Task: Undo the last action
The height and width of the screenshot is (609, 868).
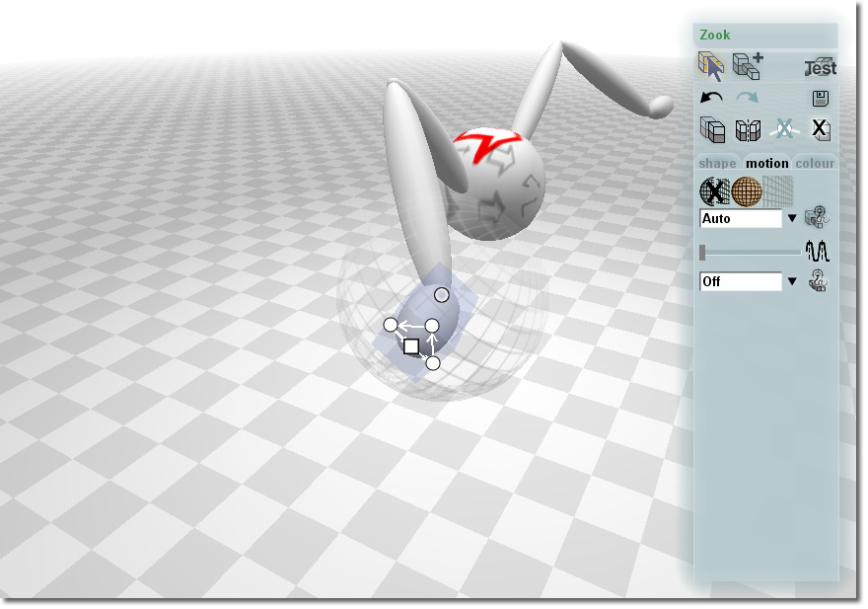Action: coord(711,98)
